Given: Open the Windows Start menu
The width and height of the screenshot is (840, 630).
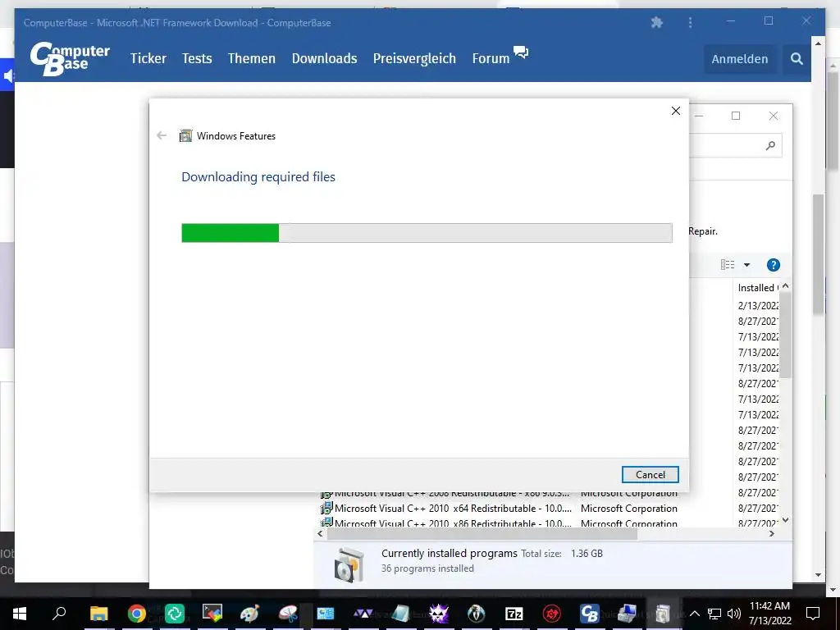Looking at the screenshot, I should (20, 614).
